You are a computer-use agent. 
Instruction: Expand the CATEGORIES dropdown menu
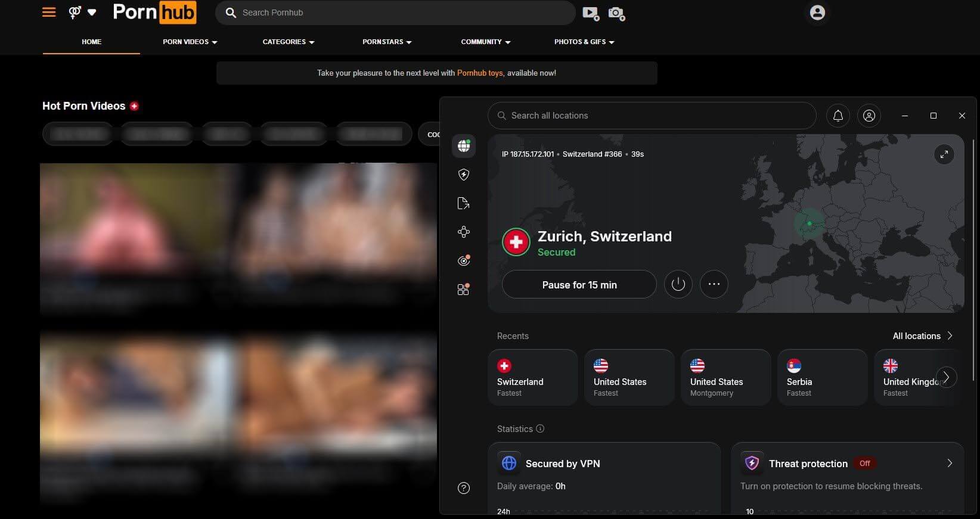pyautogui.click(x=289, y=42)
